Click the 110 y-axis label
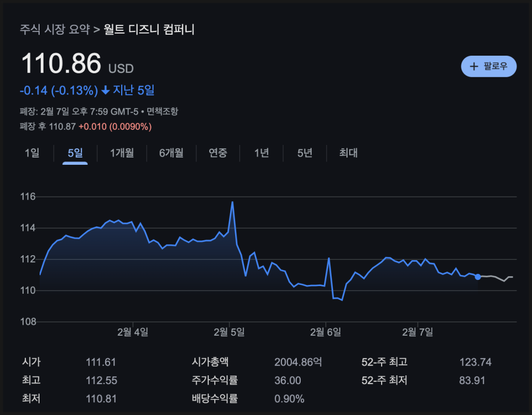Image resolution: width=532 pixels, height=415 pixels. [28, 290]
